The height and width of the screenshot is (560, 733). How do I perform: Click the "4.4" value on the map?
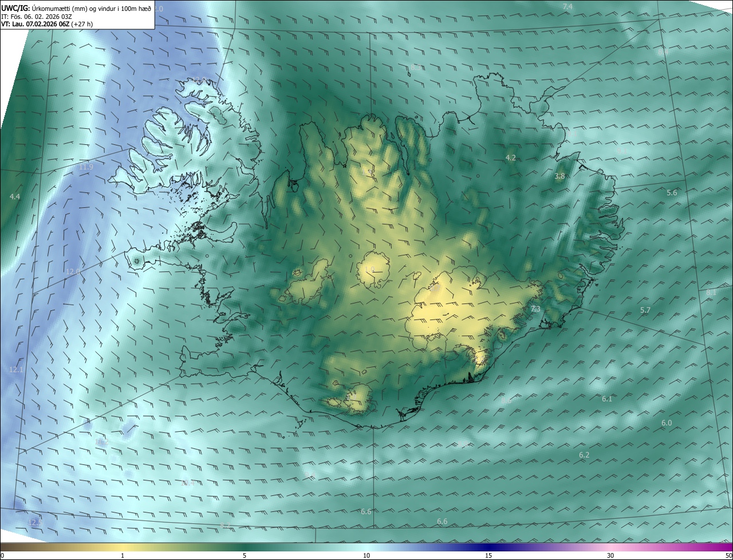15,196
